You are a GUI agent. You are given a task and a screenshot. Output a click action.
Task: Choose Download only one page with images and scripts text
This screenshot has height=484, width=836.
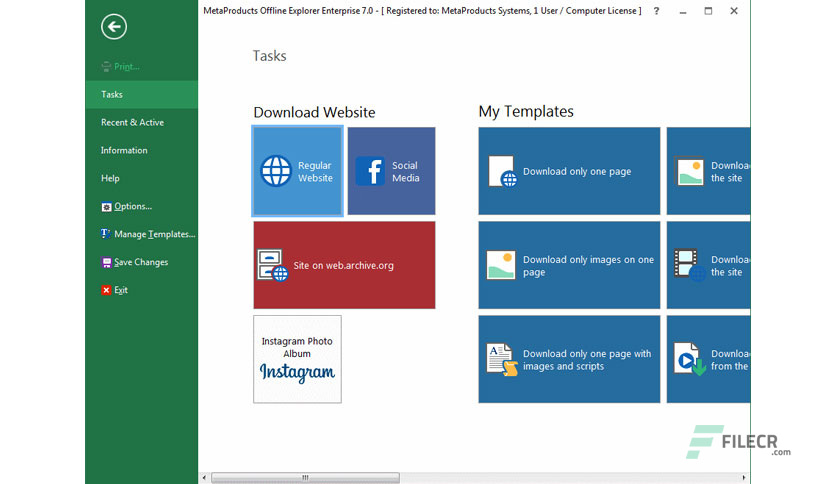pos(587,360)
